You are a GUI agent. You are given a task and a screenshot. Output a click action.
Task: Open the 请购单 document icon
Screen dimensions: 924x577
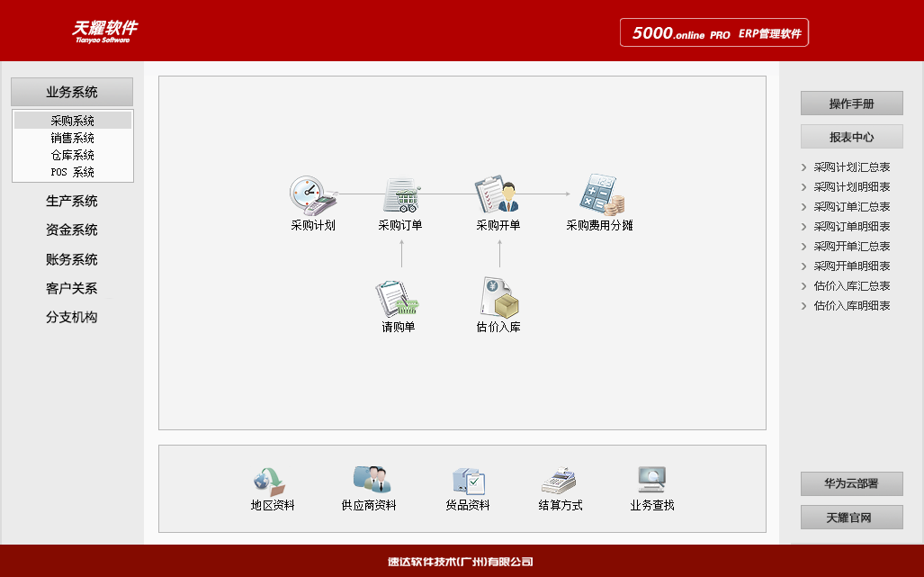397,298
